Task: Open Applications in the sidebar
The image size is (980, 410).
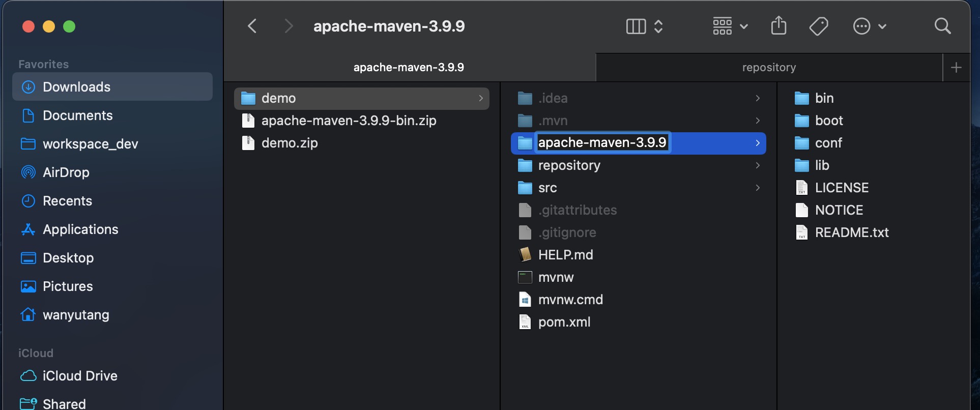Action: click(112, 229)
